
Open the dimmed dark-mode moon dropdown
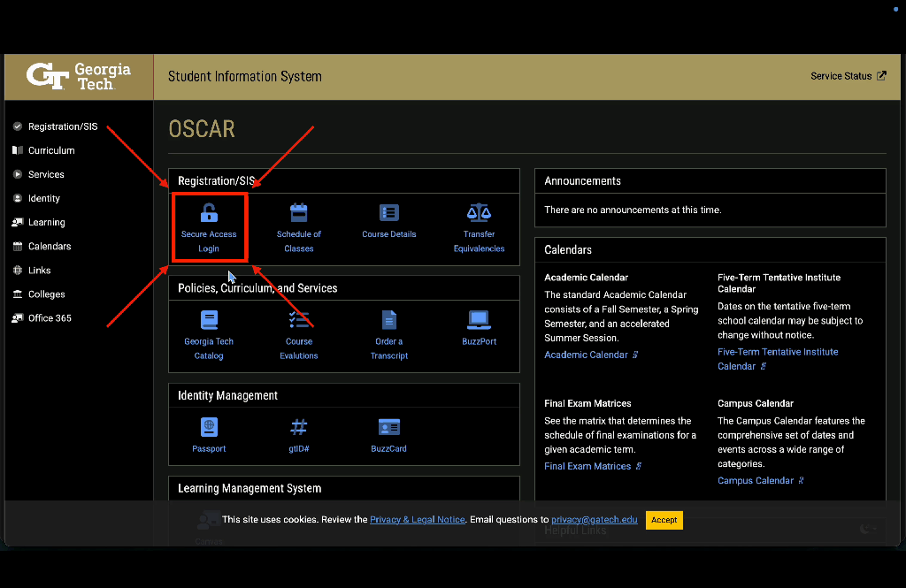point(868,529)
